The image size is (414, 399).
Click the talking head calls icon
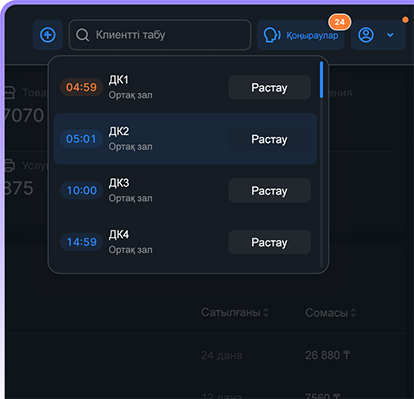pyautogui.click(x=272, y=35)
